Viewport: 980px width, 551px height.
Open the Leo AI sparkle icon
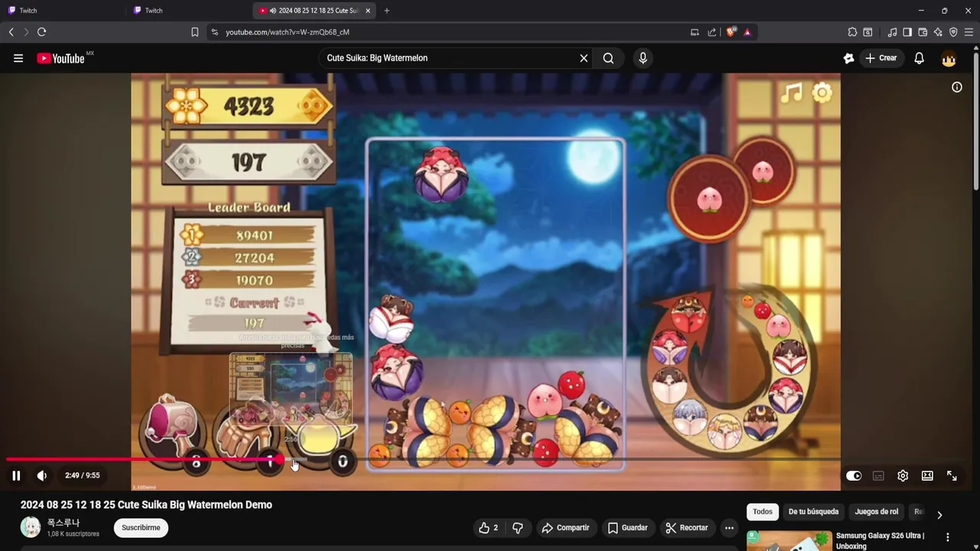point(938,32)
